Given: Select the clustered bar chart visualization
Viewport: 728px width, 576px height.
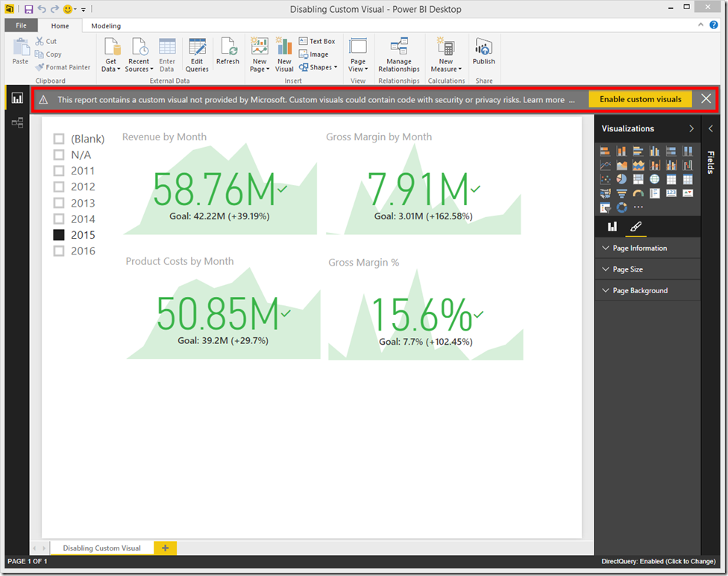Looking at the screenshot, I should pos(638,151).
